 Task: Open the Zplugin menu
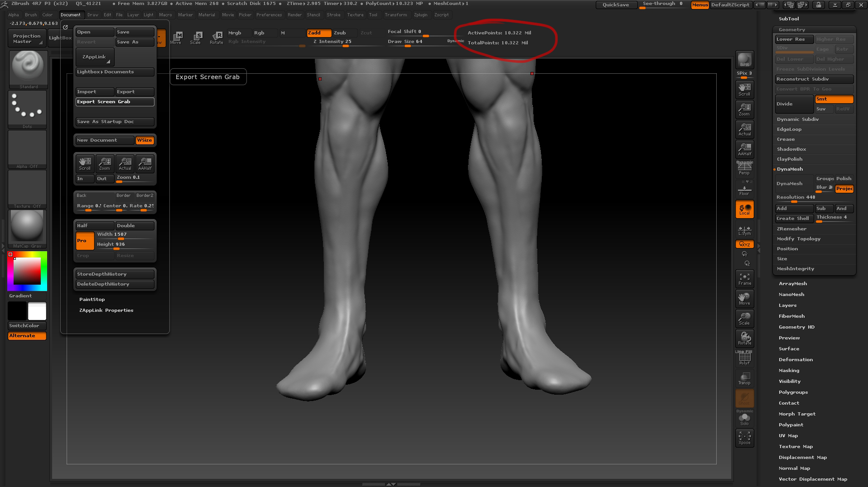click(x=420, y=15)
